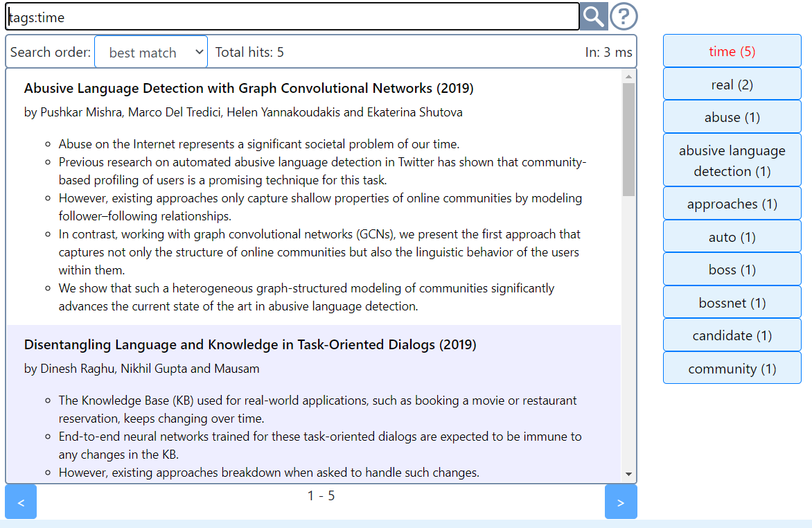Click the magnifying glass search icon
Viewport: 812px width, 528px height.
pos(594,16)
